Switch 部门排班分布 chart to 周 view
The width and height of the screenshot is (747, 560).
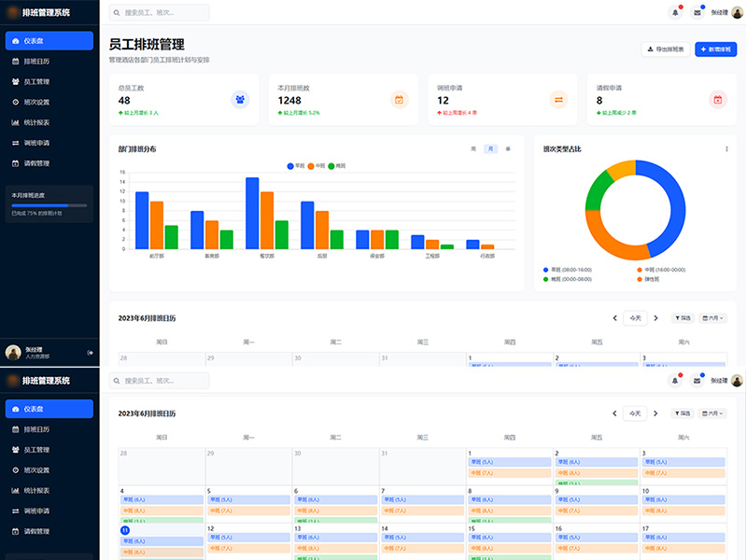(473, 148)
